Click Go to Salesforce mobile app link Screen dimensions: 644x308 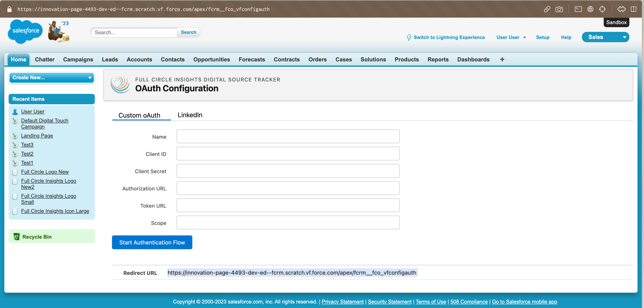pyautogui.click(x=524, y=302)
